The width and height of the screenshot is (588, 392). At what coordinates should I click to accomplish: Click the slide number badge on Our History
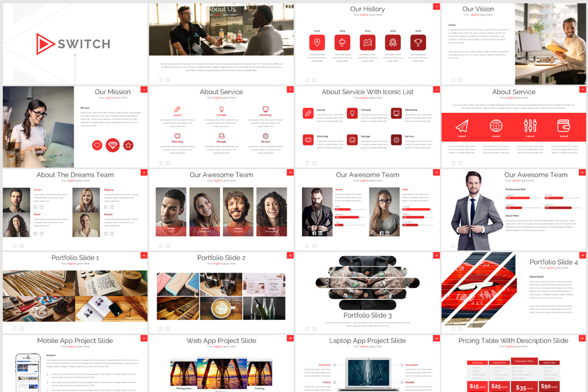tap(436, 7)
